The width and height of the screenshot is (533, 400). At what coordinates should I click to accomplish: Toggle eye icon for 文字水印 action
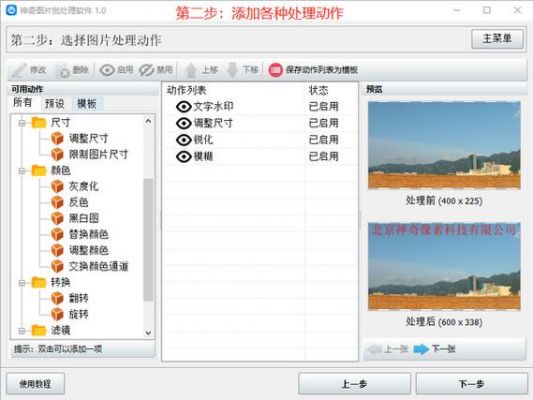[184, 107]
